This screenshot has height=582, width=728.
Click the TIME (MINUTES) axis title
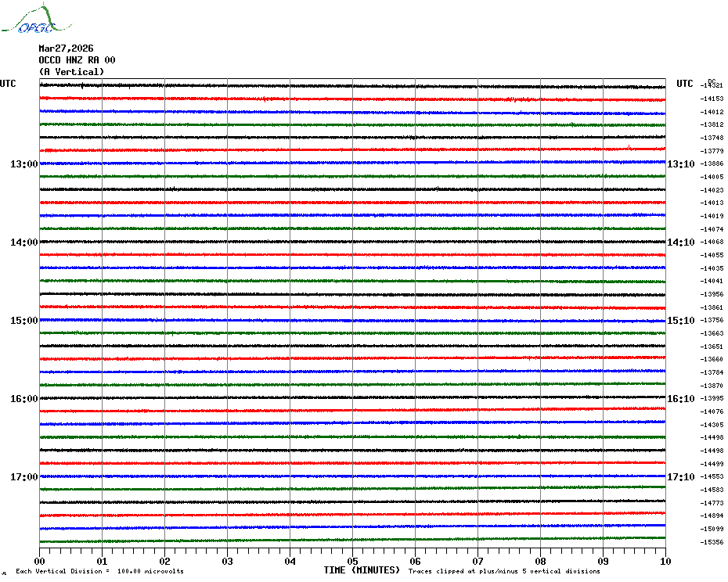click(x=362, y=570)
